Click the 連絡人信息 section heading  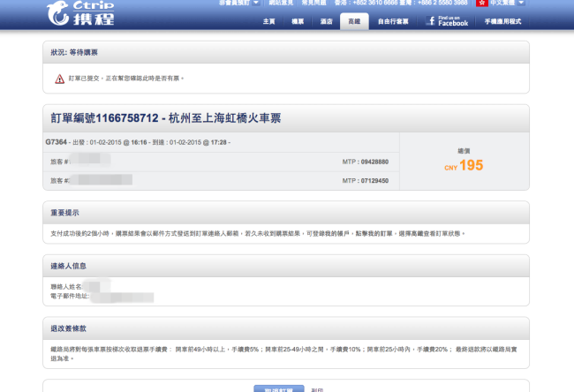69,266
